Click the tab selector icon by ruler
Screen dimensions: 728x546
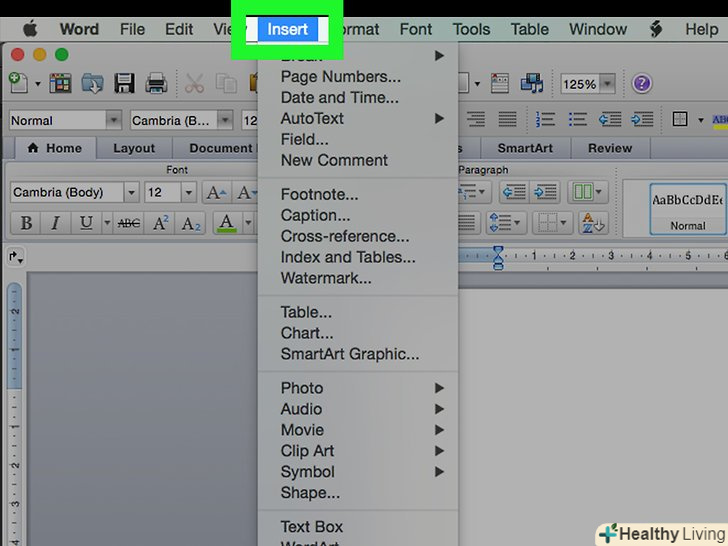[16, 257]
